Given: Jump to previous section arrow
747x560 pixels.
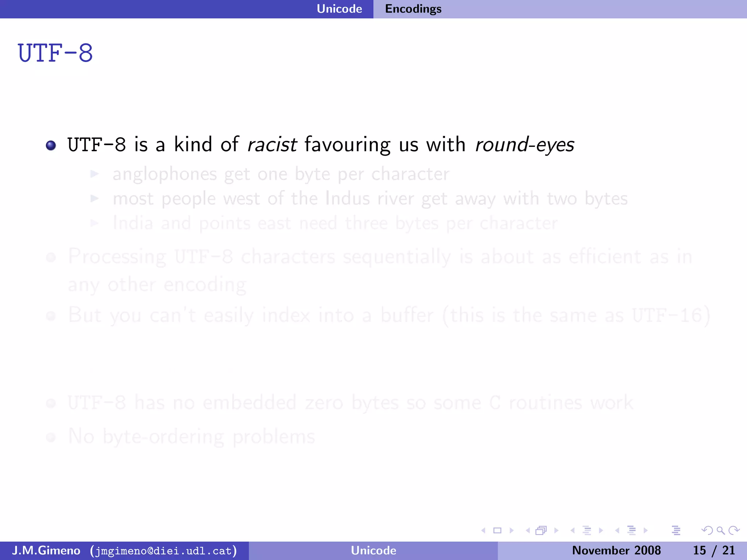Looking at the screenshot, I should tap(617, 530).
